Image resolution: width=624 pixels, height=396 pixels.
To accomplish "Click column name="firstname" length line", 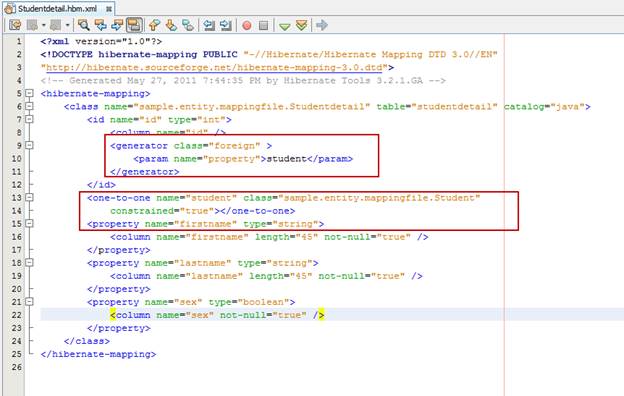I will tap(269, 237).
